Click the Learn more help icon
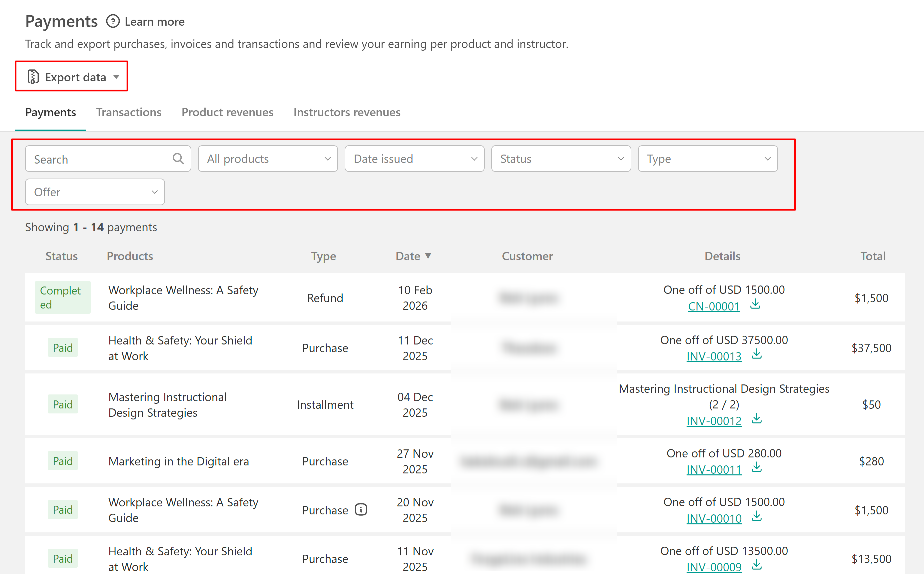This screenshot has width=924, height=574. (113, 21)
